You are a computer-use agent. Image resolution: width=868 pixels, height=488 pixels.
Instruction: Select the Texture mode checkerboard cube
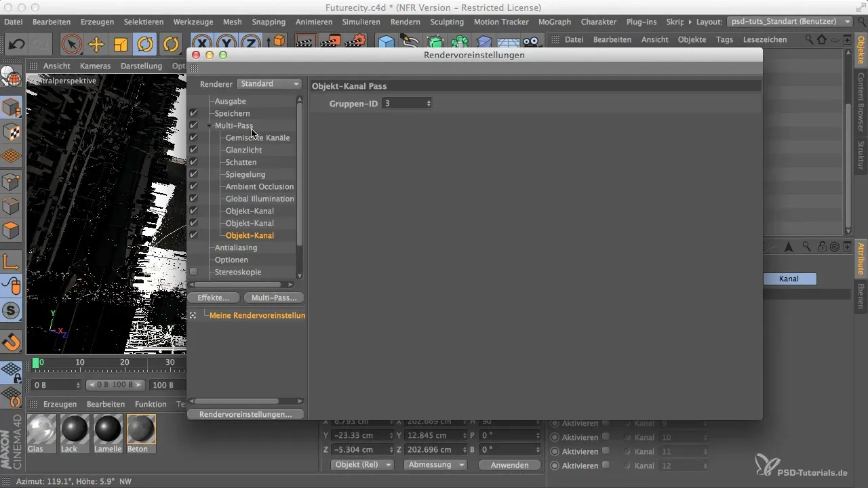[x=12, y=132]
